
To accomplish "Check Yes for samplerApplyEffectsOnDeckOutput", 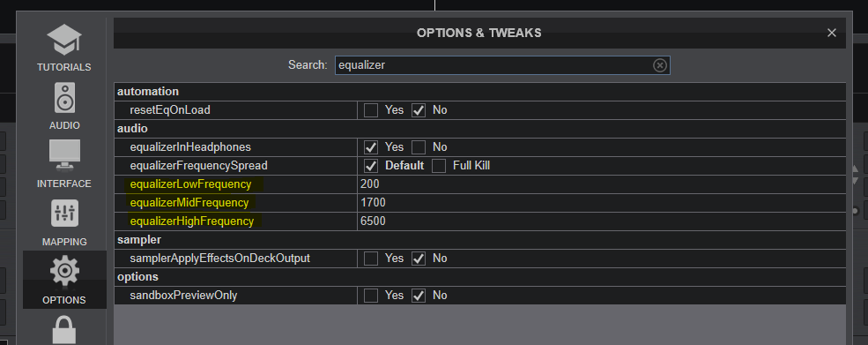I will tap(371, 259).
